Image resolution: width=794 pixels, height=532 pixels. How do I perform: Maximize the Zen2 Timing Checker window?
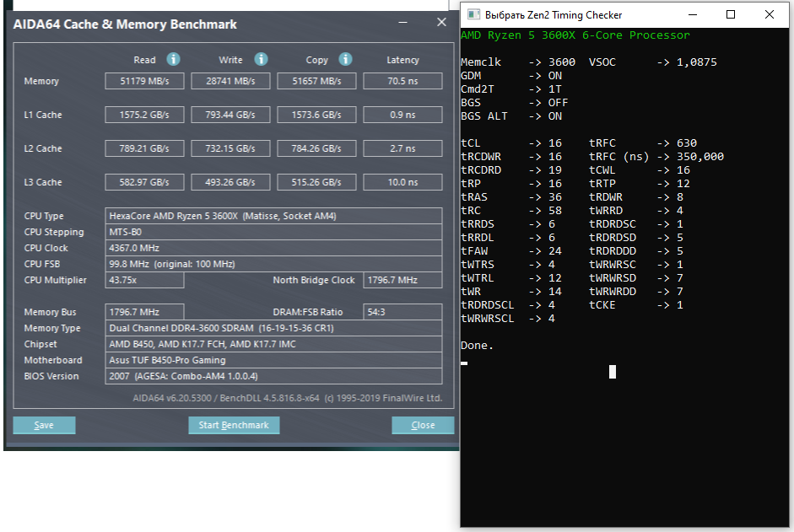(x=730, y=14)
